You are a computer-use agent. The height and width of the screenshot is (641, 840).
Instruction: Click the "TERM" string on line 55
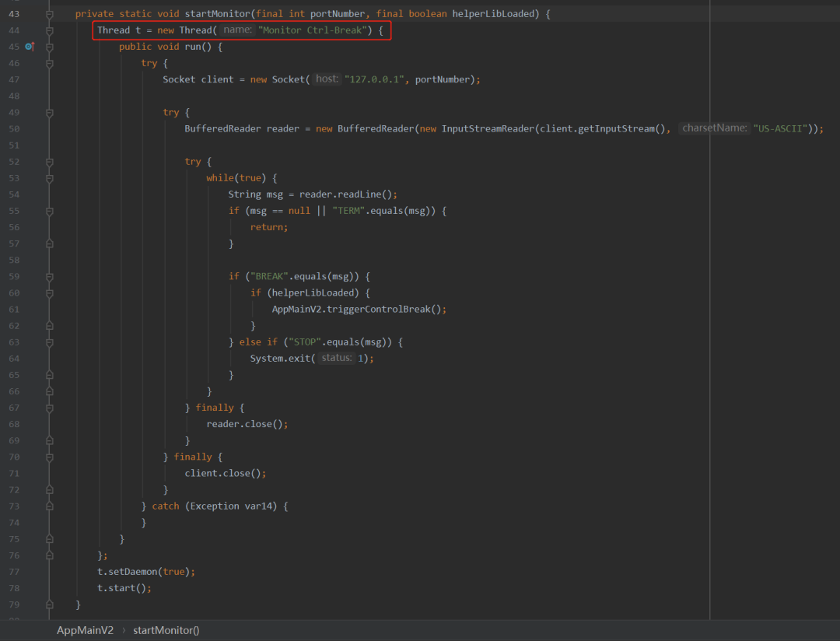(348, 211)
